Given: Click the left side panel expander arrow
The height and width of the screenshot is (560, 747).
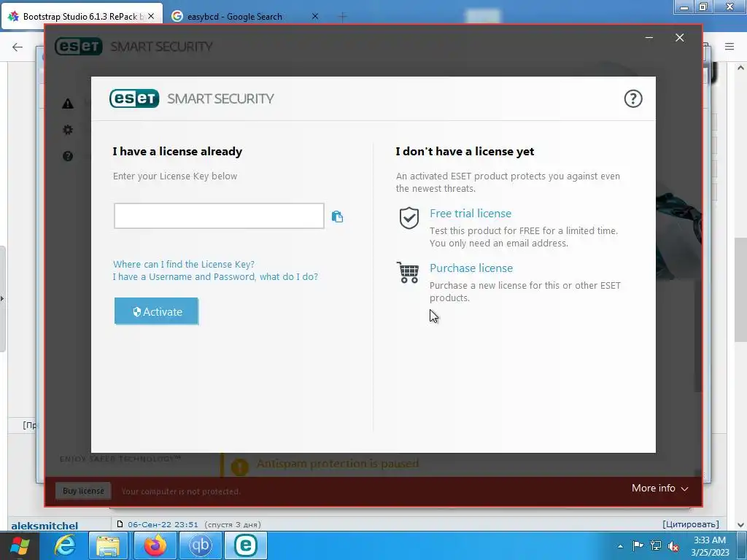Looking at the screenshot, I should (2, 298).
